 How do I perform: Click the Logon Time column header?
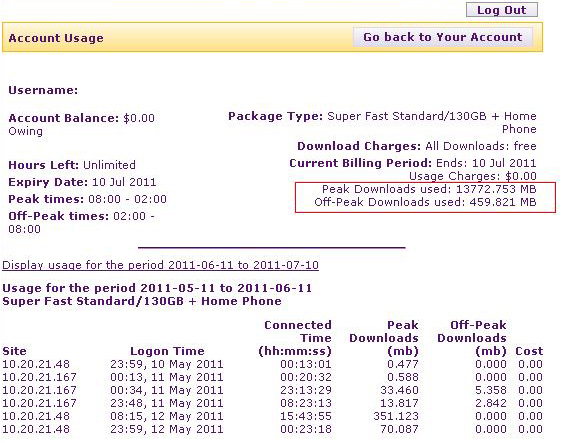(167, 351)
